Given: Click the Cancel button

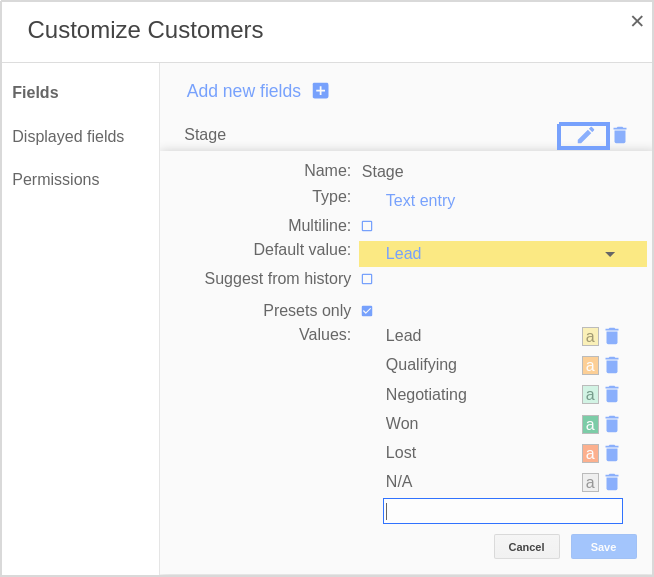Looking at the screenshot, I should [x=526, y=547].
